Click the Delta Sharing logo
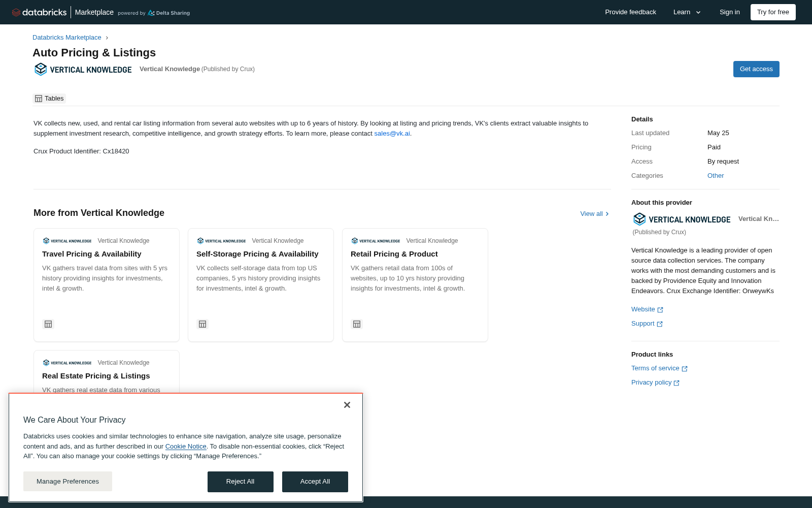 [x=168, y=13]
